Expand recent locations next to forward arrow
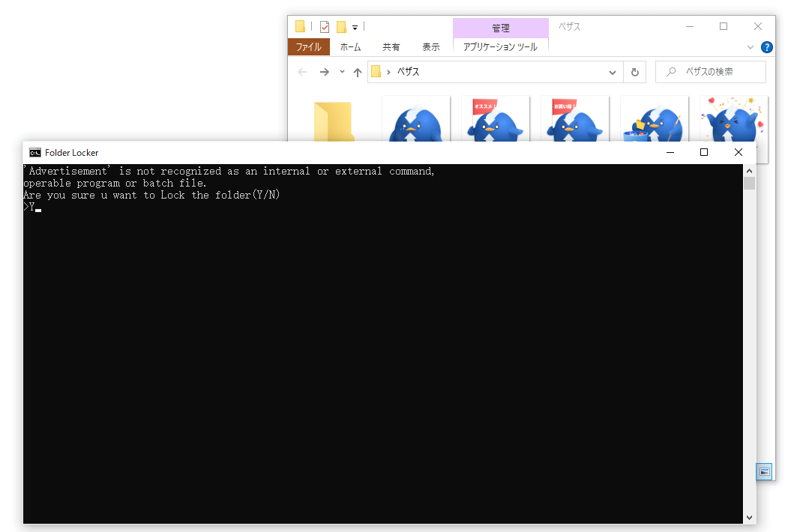Screen dimensions: 785x532 [x=341, y=72]
